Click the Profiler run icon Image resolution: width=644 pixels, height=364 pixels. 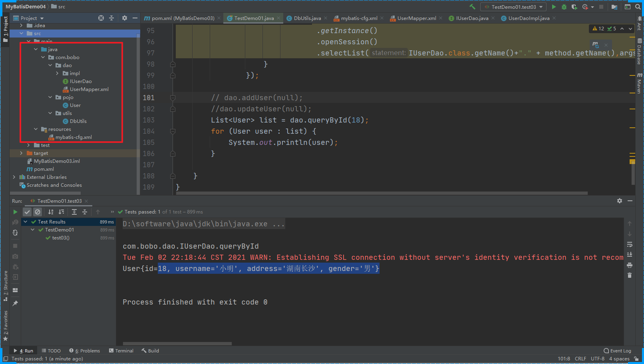(x=586, y=7)
